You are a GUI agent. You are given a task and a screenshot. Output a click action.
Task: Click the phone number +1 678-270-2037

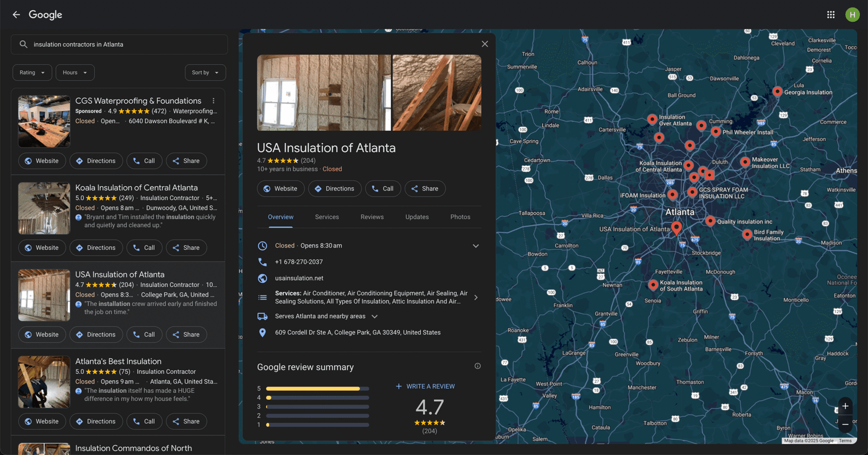coord(299,262)
